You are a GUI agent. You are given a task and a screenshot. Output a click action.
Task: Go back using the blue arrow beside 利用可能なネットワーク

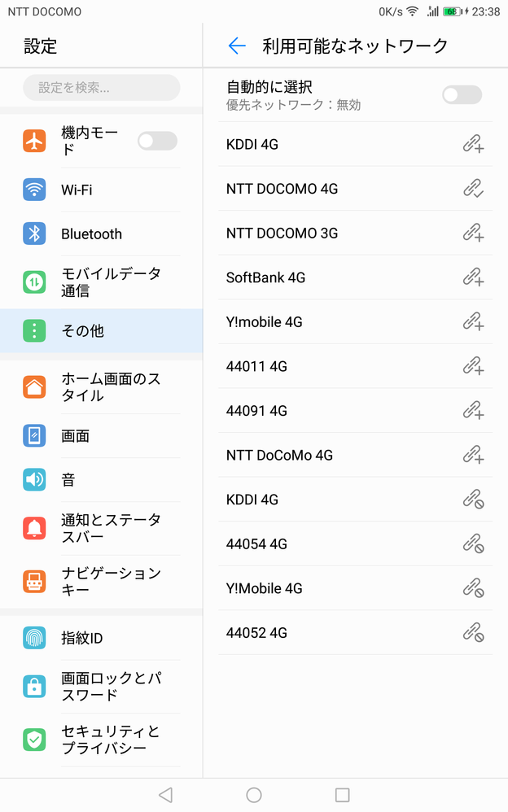(x=237, y=46)
